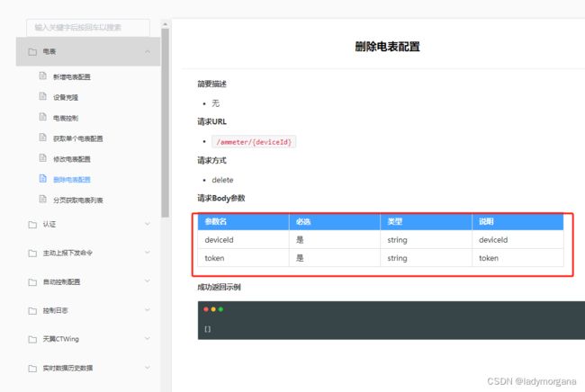
Task: Click the document icon beside 获取单个电表配置
Action: tap(43, 138)
